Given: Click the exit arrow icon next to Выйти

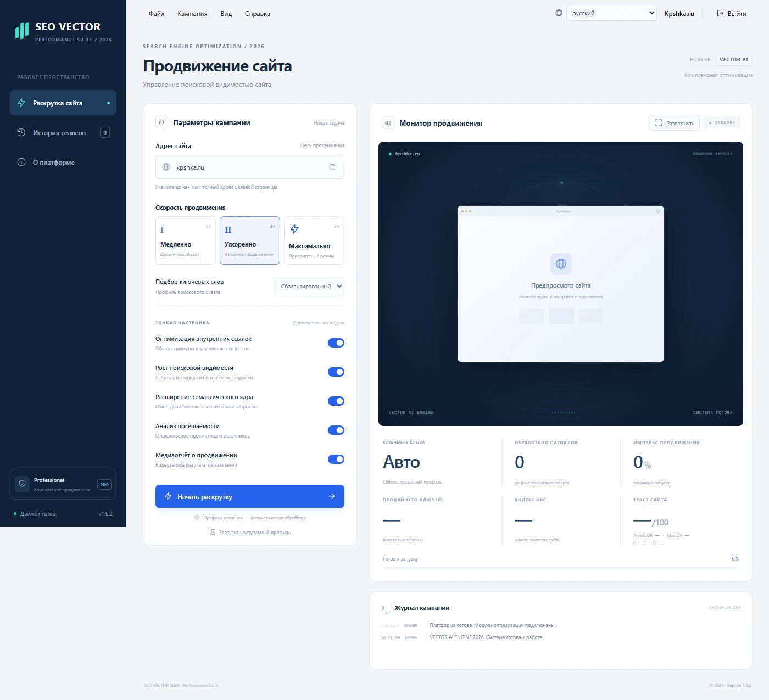Looking at the screenshot, I should coord(720,13).
